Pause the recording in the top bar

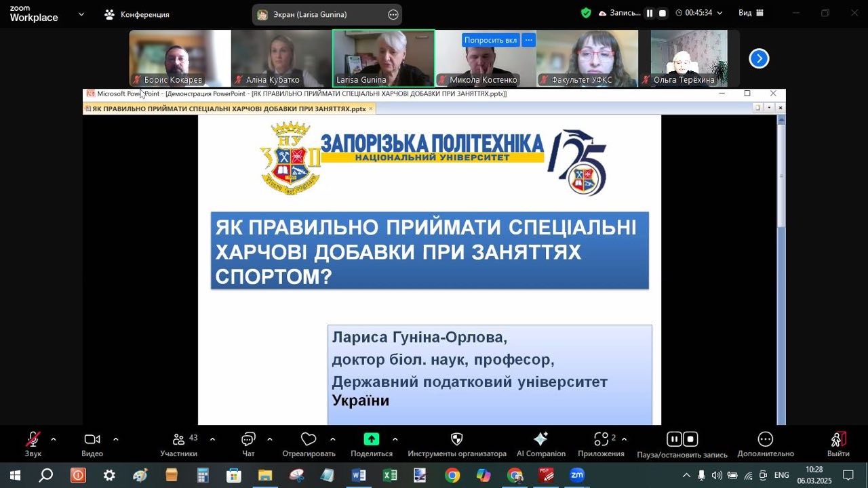pyautogui.click(x=649, y=14)
